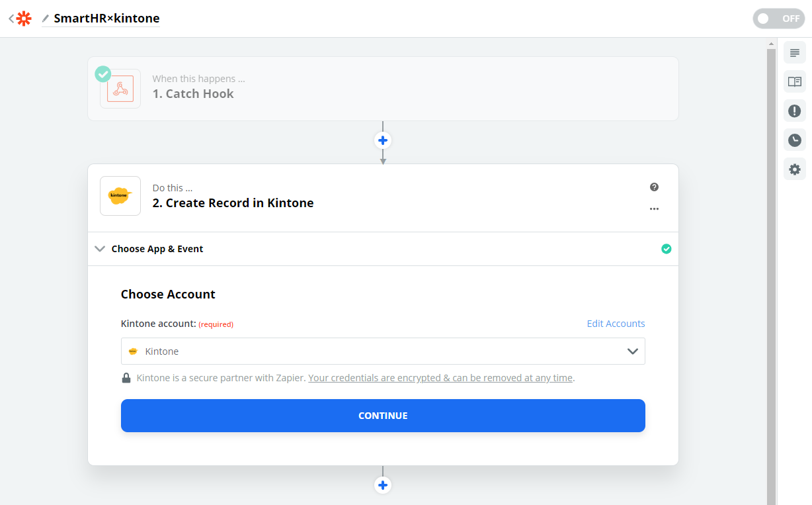Add a step after Catch Hook
The height and width of the screenshot is (505, 812).
pos(383,140)
